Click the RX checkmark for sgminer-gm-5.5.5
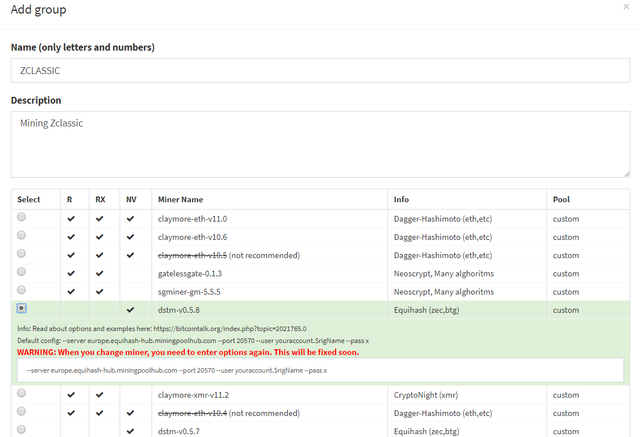 coord(99,292)
